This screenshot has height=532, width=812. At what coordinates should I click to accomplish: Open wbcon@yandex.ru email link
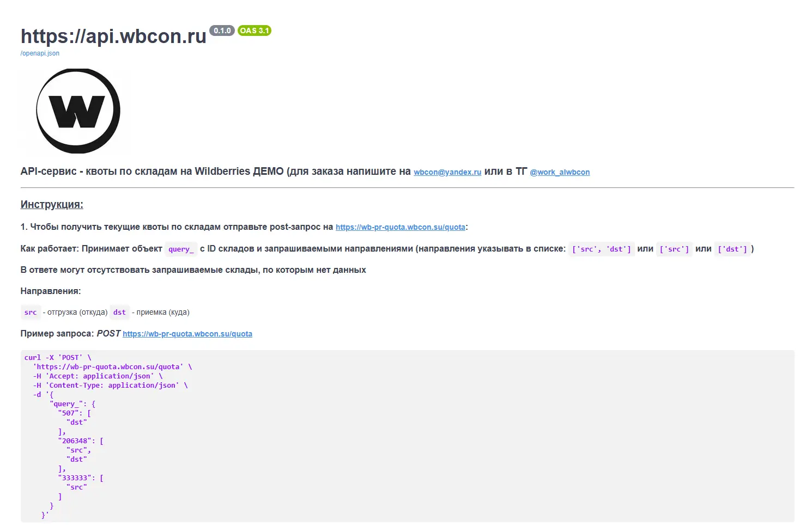(x=447, y=172)
